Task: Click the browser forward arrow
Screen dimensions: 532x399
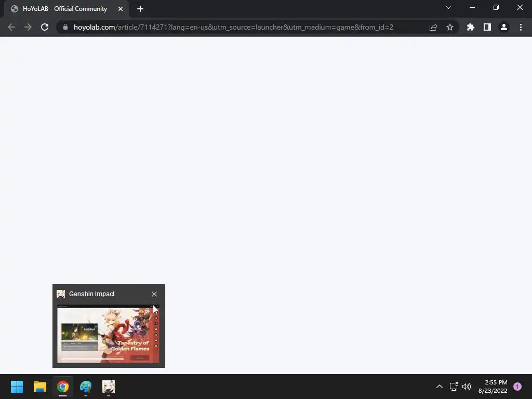Action: 28,27
